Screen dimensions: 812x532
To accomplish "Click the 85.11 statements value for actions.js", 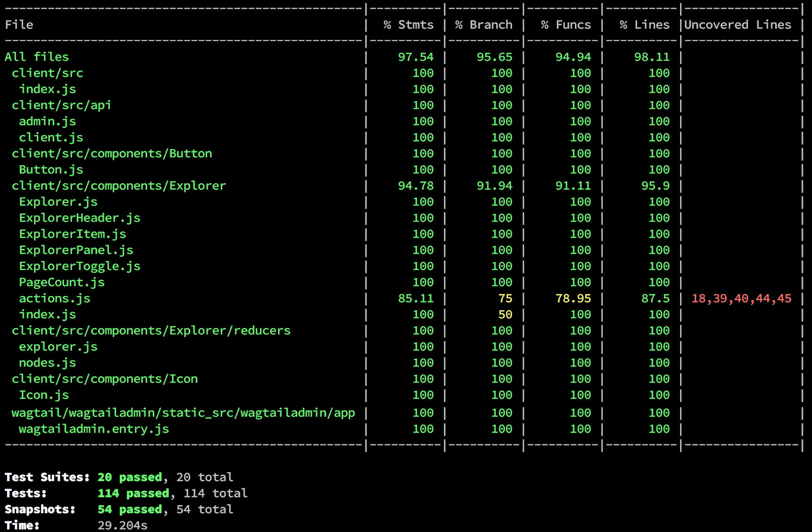I will tap(416, 298).
